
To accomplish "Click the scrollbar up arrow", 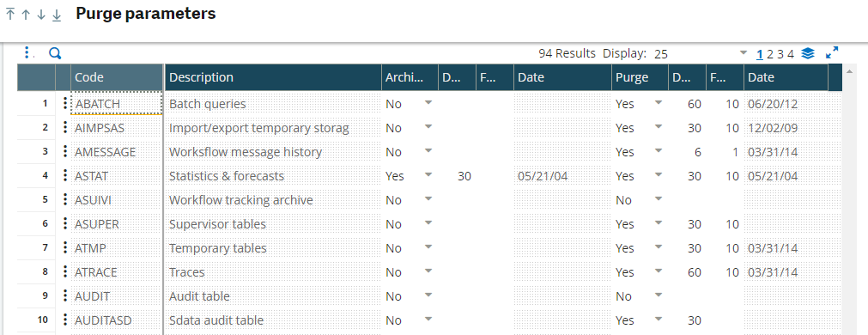I will pos(847,72).
